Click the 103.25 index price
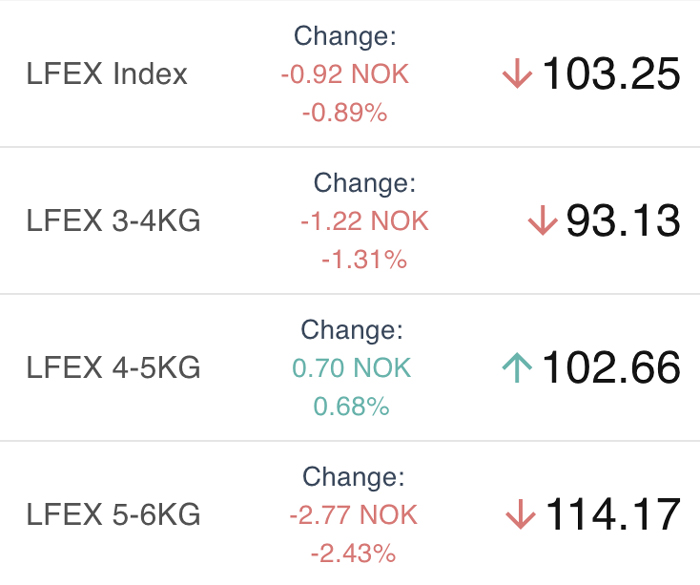This screenshot has height=585, width=700. pos(611,74)
